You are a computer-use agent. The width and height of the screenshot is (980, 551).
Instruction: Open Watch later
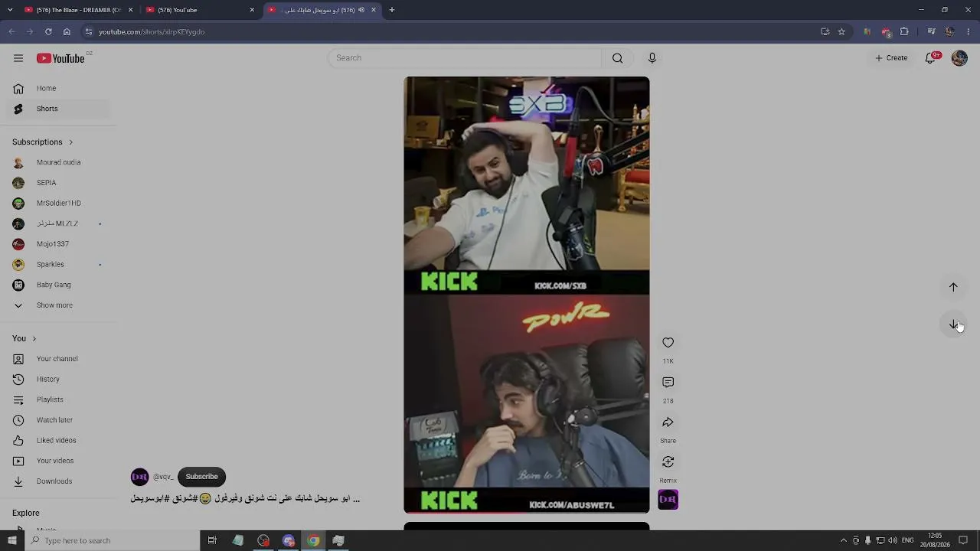point(58,420)
